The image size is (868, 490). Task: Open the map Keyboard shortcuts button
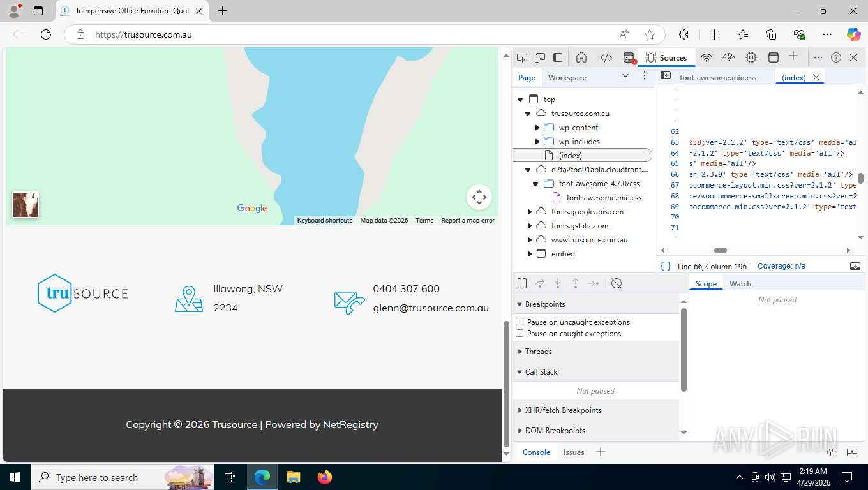pos(325,221)
